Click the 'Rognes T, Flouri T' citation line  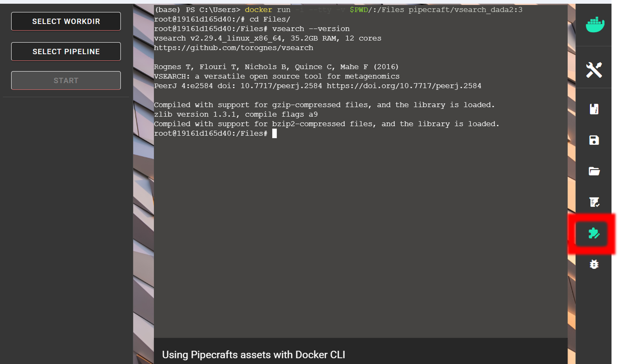[x=276, y=67]
